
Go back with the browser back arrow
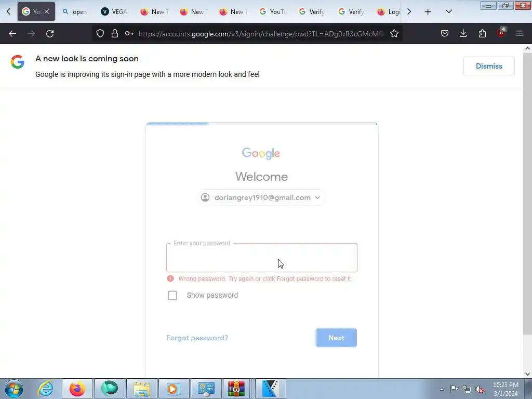click(x=12, y=34)
